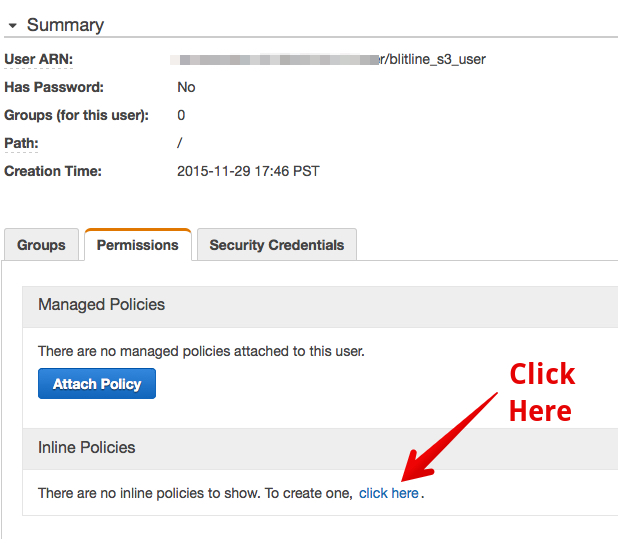Open the Groups tab
The height and width of the screenshot is (555, 618).
click(41, 245)
